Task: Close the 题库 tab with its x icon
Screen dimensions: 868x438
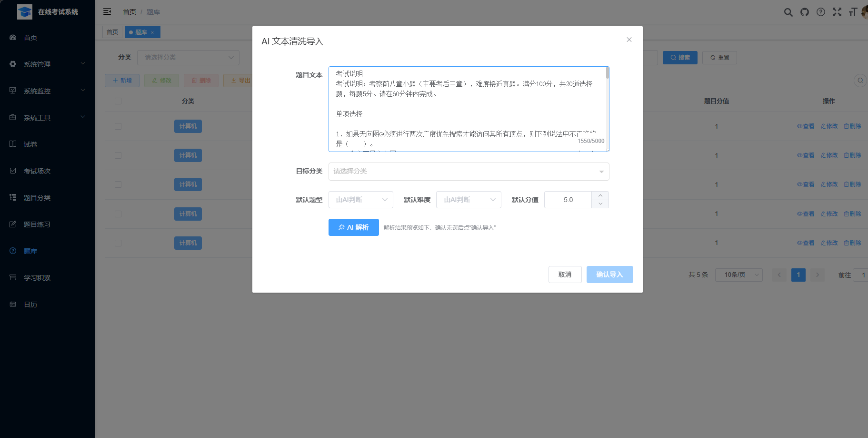Action: click(152, 32)
